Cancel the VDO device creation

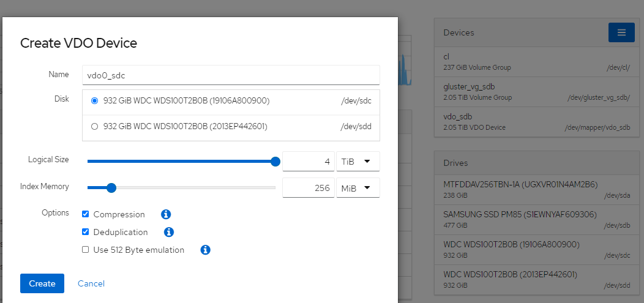click(91, 283)
